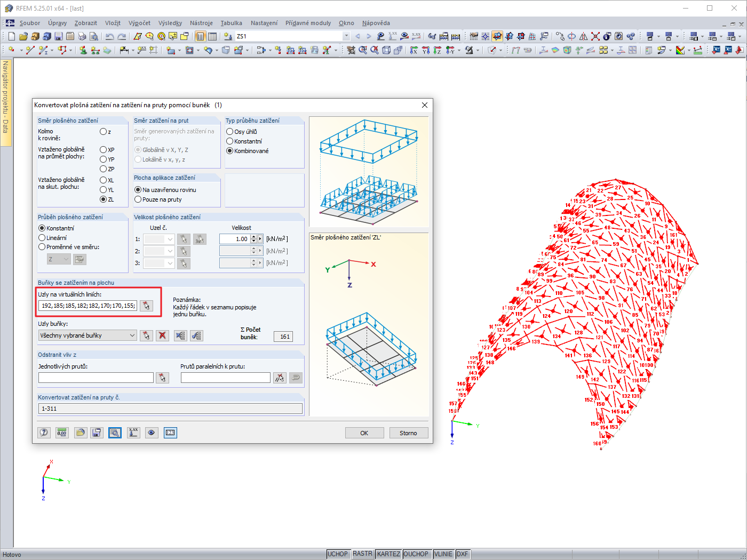The image size is (747, 560).
Task: Toggle the KARTEZ status button
Action: (388, 554)
